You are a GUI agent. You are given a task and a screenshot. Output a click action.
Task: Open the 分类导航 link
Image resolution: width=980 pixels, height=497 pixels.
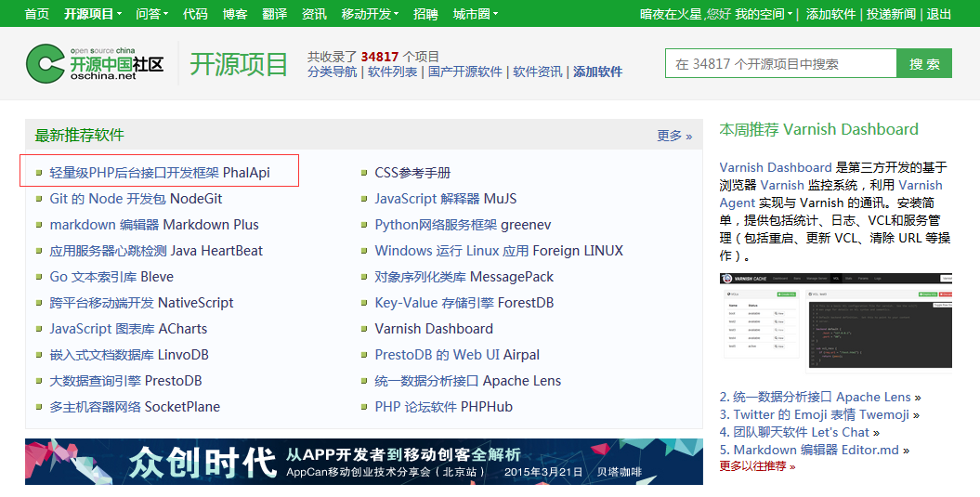pos(333,72)
